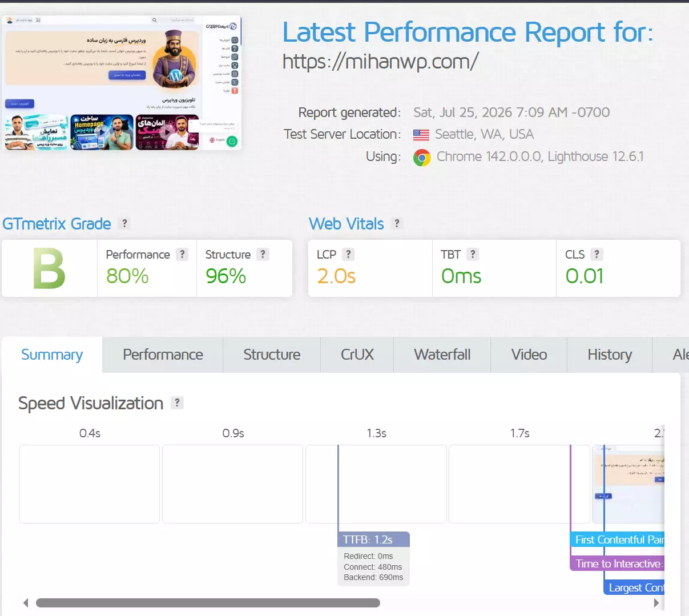
Task: Click the 0.01 CLS value
Action: (585, 276)
